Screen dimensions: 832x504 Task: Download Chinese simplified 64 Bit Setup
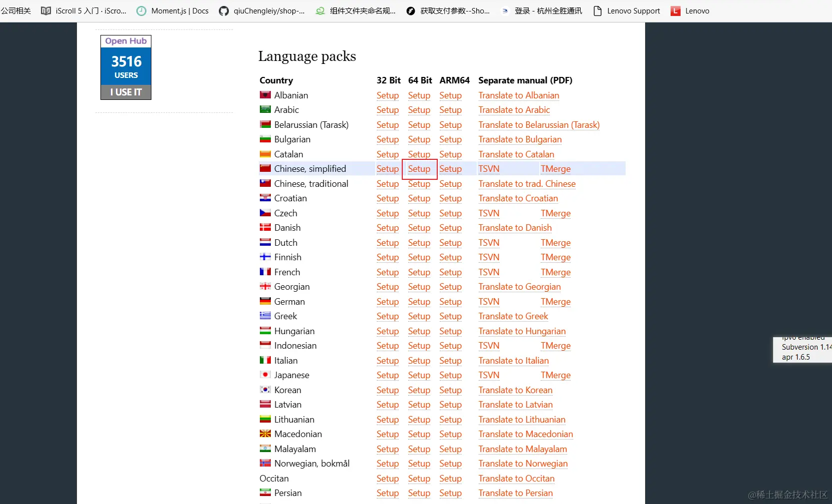(419, 169)
